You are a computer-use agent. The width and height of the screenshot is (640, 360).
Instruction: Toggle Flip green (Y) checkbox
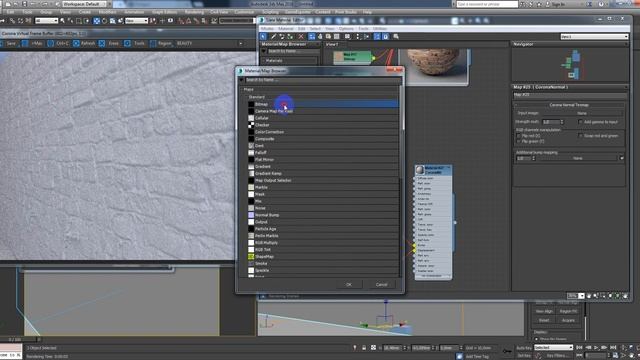[519, 141]
